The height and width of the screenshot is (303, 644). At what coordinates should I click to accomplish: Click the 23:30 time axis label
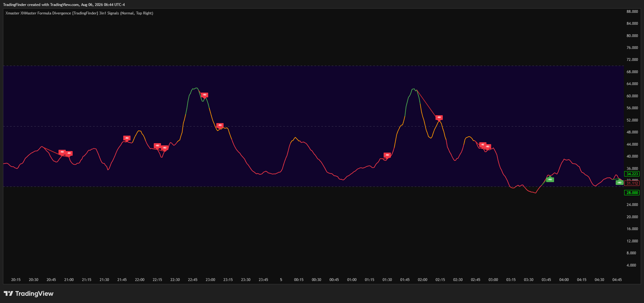tap(246, 280)
